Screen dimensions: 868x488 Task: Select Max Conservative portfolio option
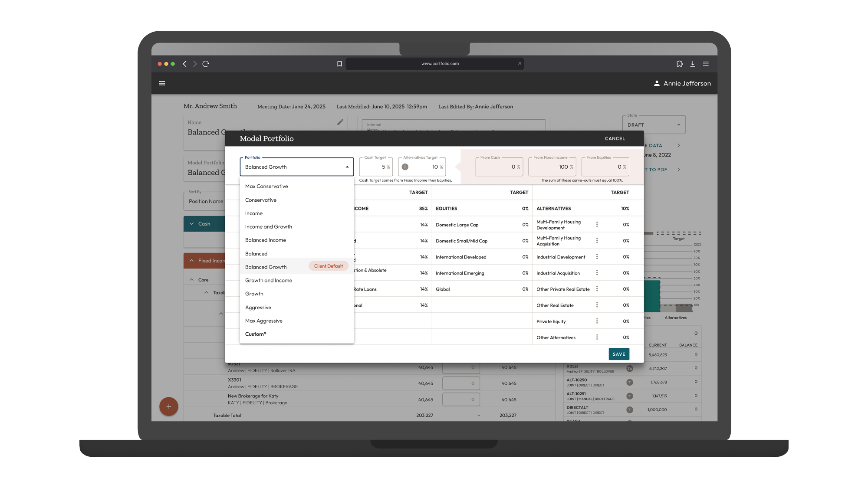click(x=266, y=187)
